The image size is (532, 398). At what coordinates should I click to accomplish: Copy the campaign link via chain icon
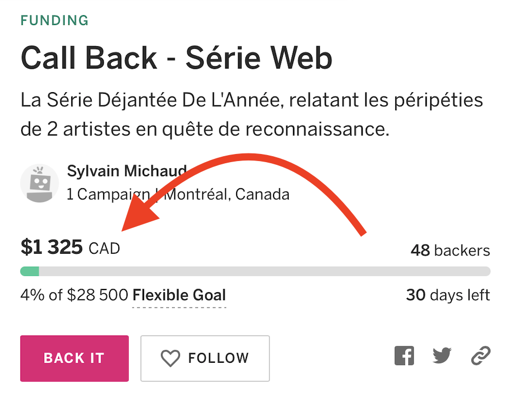481,356
